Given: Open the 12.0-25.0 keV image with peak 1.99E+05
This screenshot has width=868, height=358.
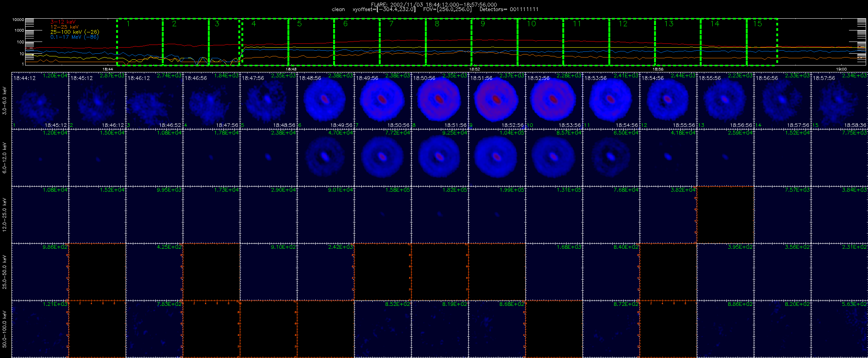Looking at the screenshot, I should [497, 215].
